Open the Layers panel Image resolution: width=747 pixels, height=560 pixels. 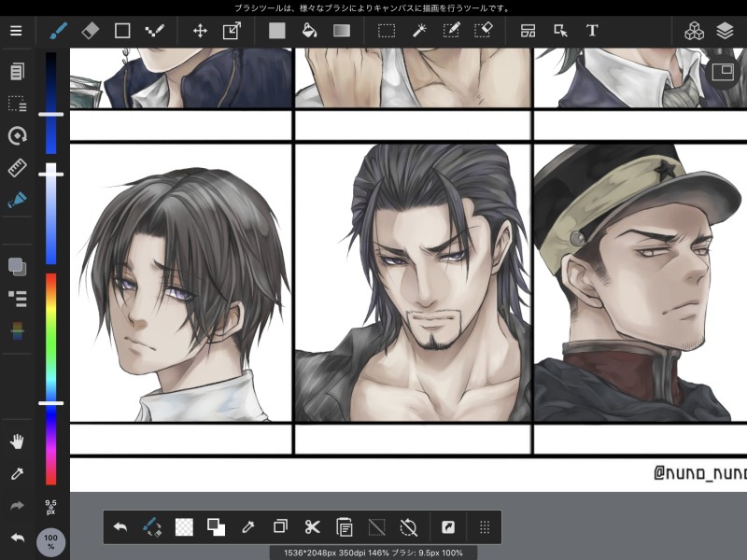[726, 31]
